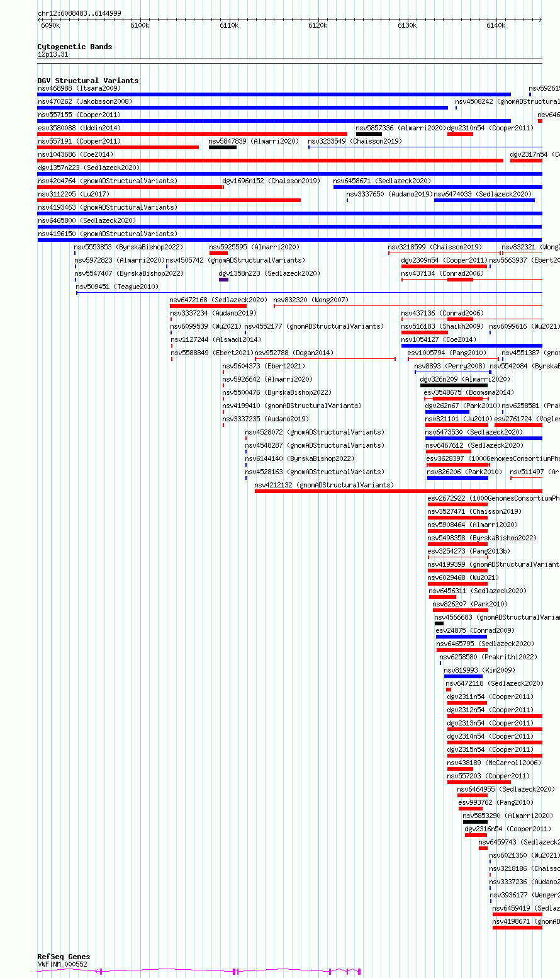Select nsv4196150 (gnomADStructuralVariants) label
Screen dimensions: 560x978
(x=108, y=234)
